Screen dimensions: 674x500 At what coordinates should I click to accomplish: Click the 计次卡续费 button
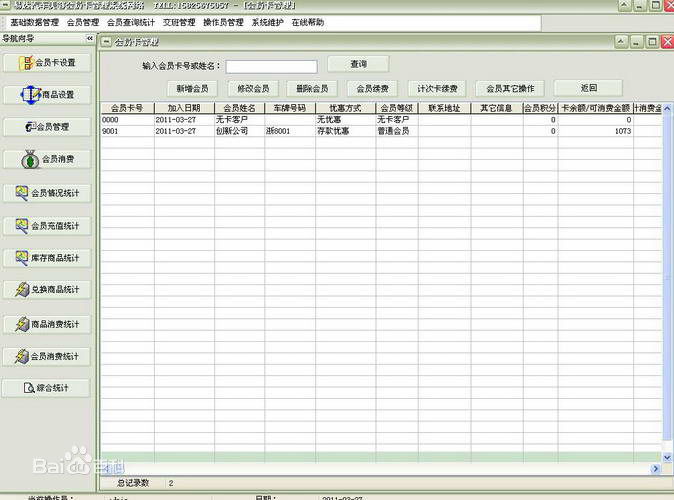pyautogui.click(x=437, y=89)
